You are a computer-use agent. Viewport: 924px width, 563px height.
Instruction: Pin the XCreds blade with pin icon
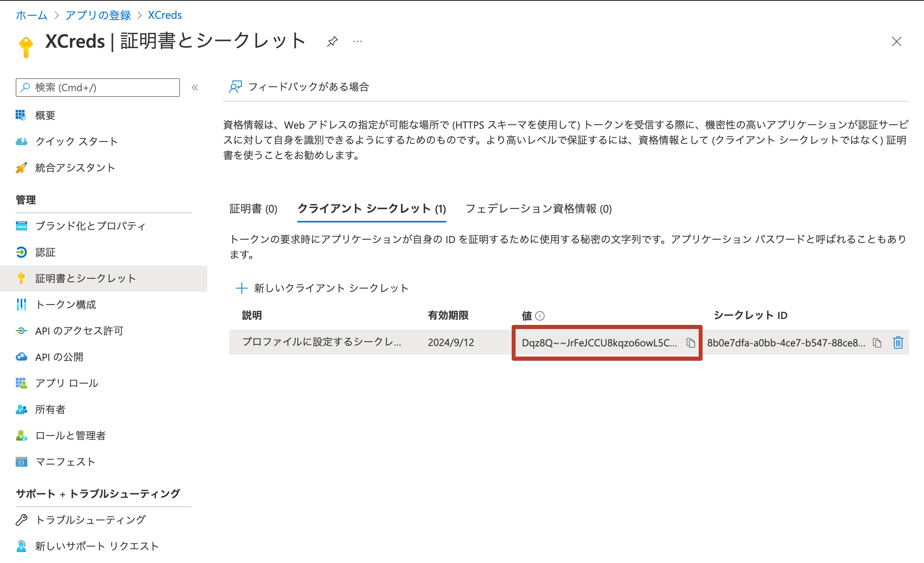point(332,41)
